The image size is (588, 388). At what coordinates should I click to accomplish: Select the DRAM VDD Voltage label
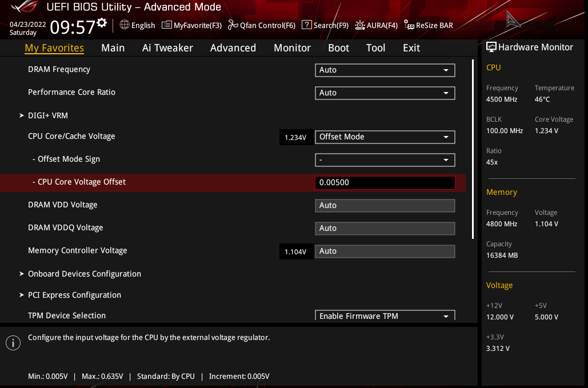tap(63, 205)
